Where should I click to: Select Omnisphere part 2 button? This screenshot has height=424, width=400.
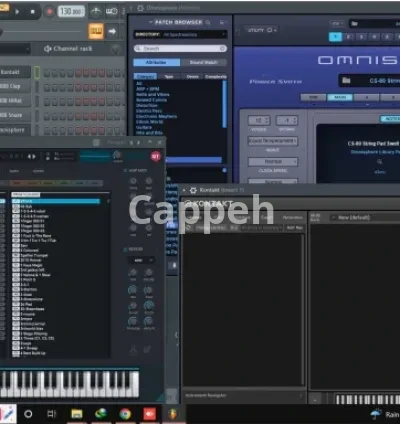pos(348,37)
